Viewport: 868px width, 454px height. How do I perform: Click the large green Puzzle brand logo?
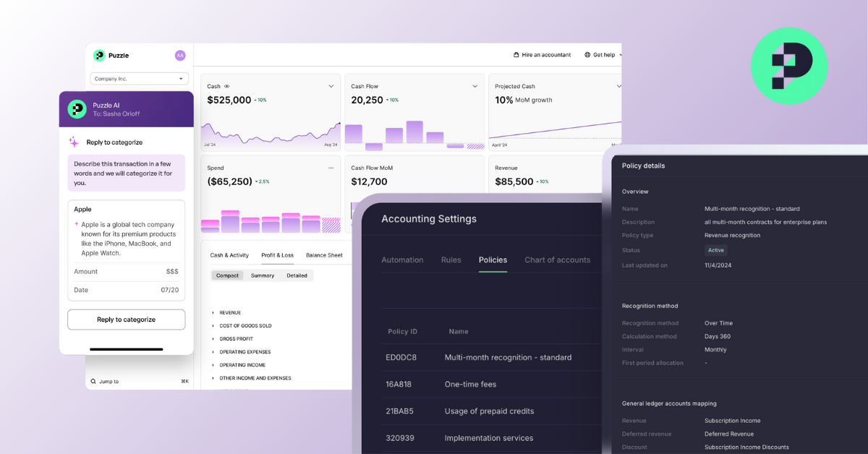coord(788,66)
